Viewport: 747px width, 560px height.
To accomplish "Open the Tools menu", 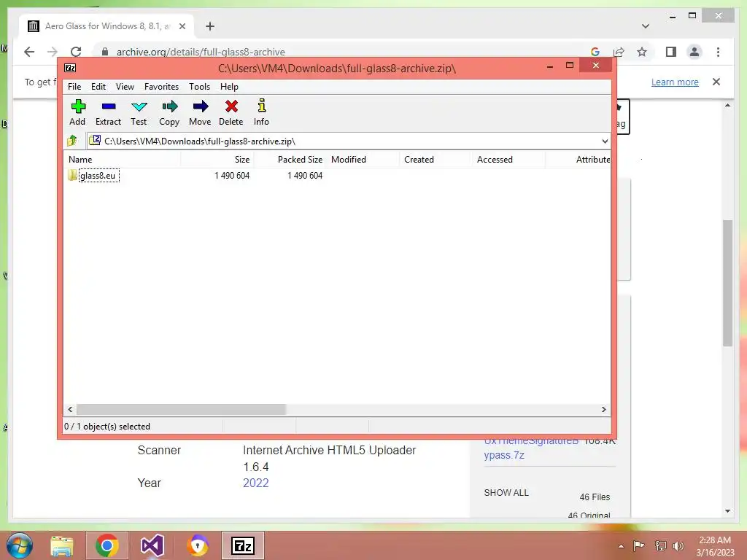I will (x=200, y=87).
